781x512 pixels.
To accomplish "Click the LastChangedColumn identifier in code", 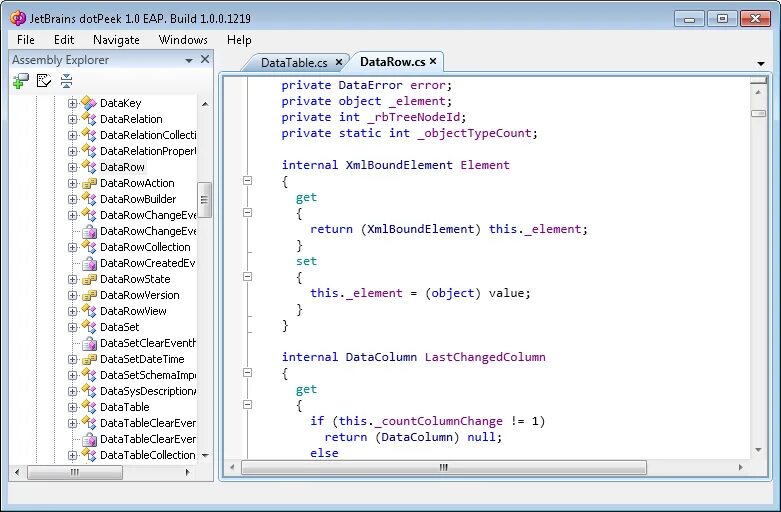I will click(485, 357).
